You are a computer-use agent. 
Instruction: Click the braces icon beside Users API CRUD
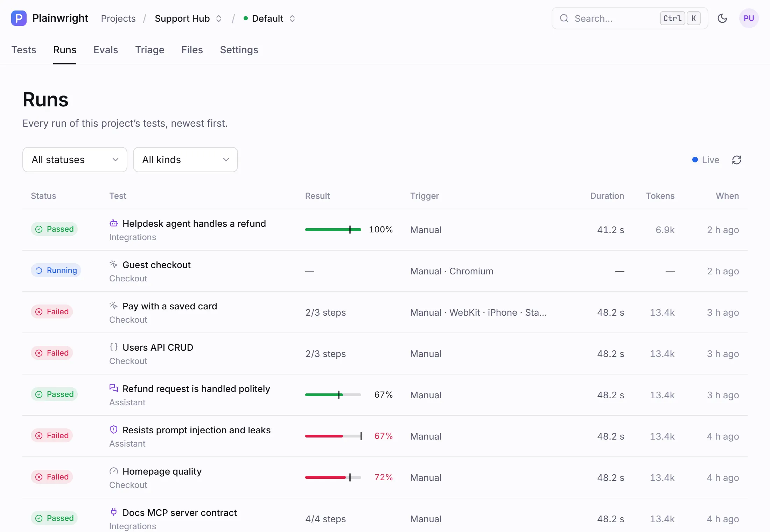tap(114, 347)
